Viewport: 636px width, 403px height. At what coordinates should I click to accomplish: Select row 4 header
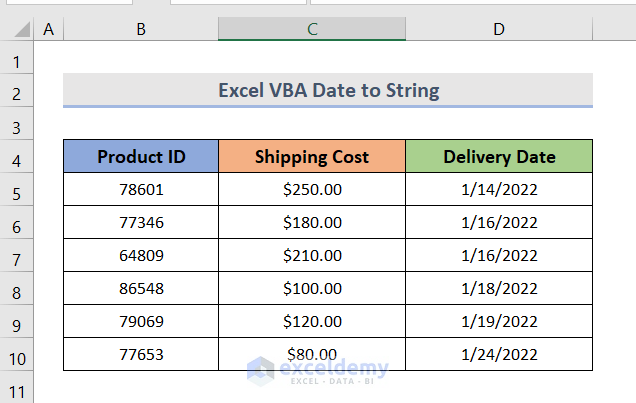(x=17, y=157)
